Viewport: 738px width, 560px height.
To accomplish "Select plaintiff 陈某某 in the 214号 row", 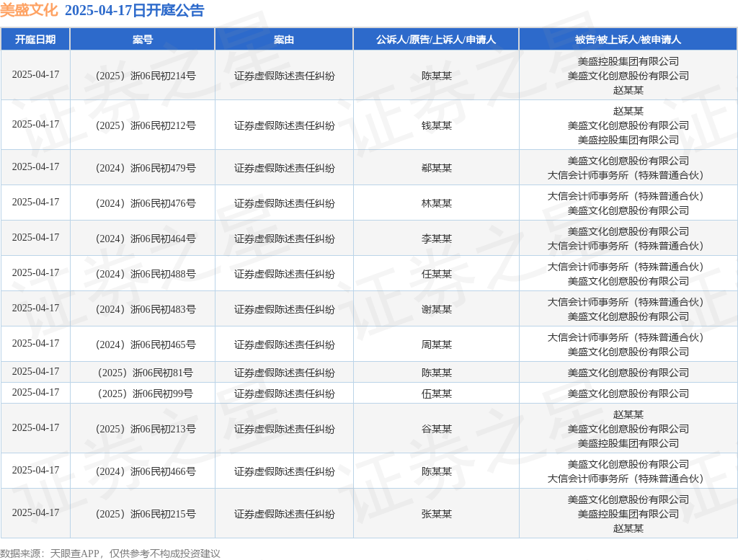I will 436,76.
